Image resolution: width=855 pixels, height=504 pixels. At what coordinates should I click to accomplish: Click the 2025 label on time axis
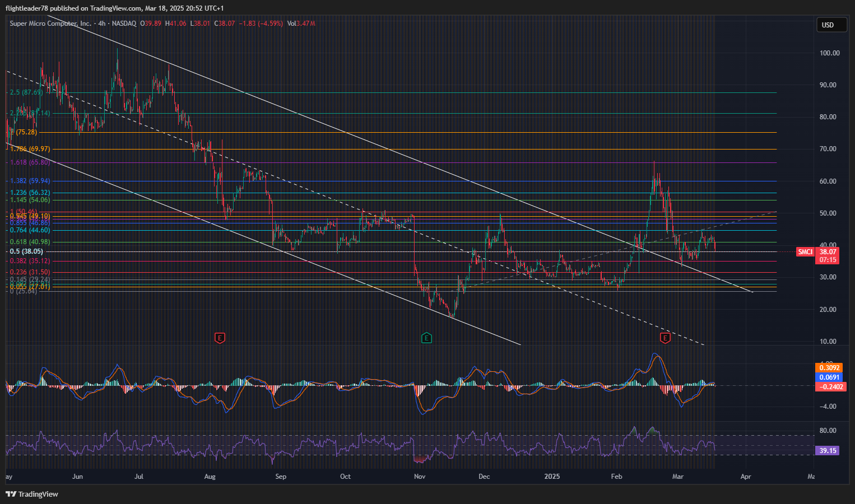click(552, 477)
